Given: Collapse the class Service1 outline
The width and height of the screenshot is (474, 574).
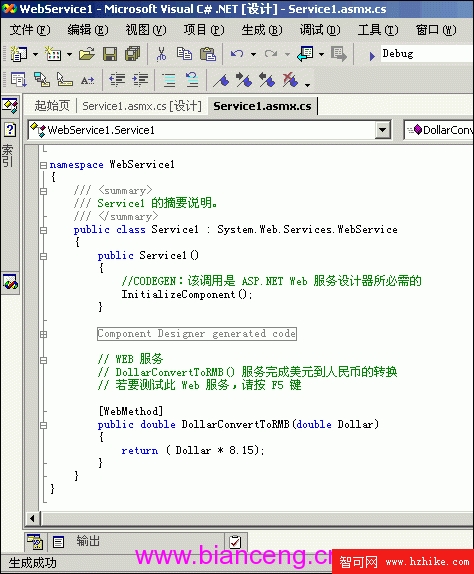Looking at the screenshot, I should coord(44,230).
